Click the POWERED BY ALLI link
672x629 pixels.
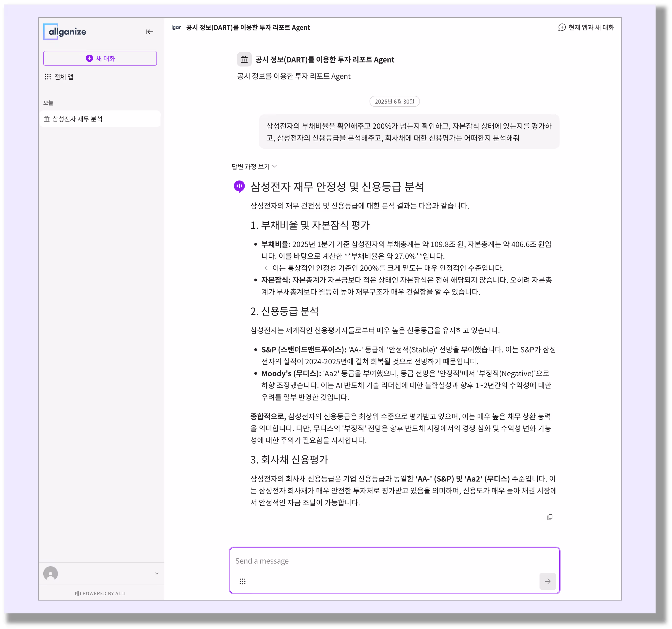pos(100,593)
